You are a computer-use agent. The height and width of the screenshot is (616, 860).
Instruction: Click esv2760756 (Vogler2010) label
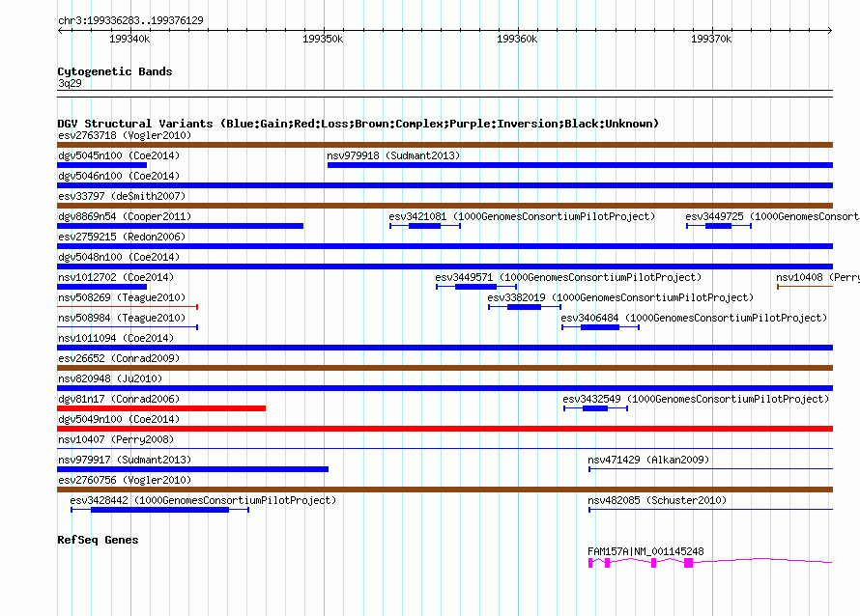pos(125,480)
